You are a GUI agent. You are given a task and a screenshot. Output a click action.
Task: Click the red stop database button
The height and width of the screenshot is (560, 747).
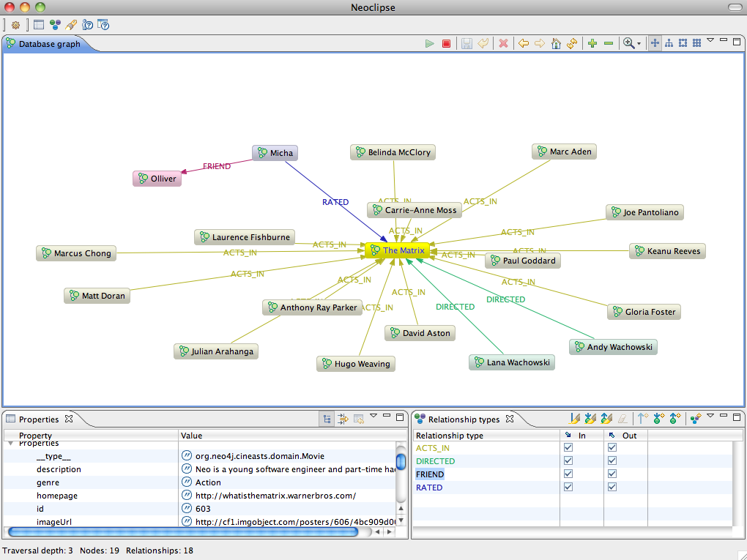tap(446, 44)
